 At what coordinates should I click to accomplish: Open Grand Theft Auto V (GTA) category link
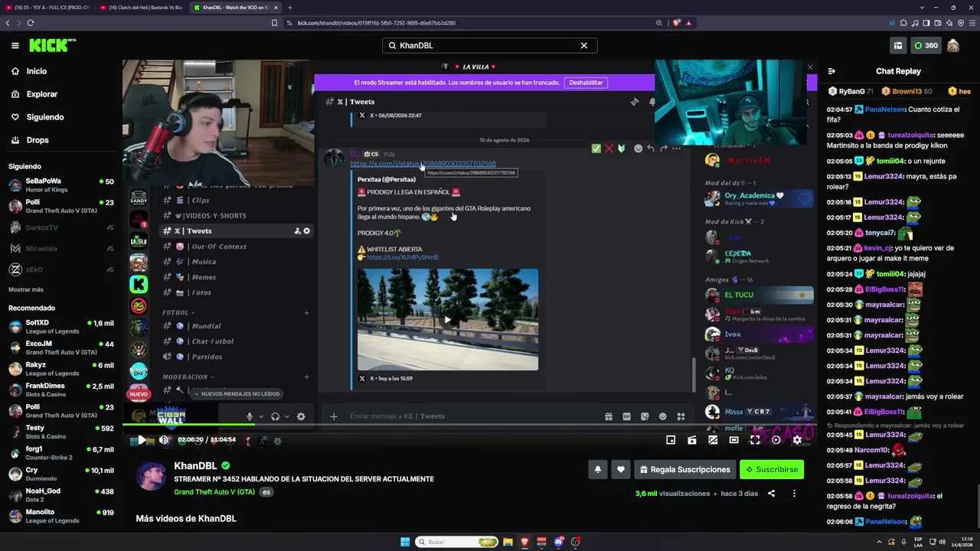pos(214,492)
